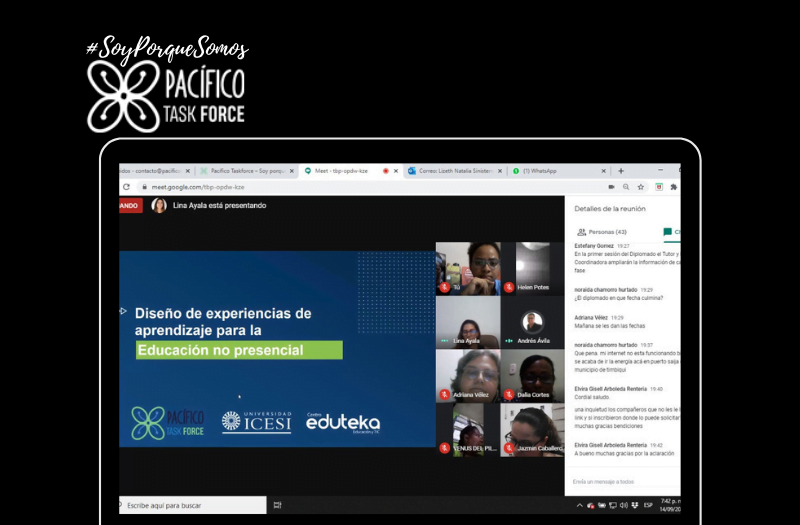Click the camera icon in address bar

[x=610, y=187]
